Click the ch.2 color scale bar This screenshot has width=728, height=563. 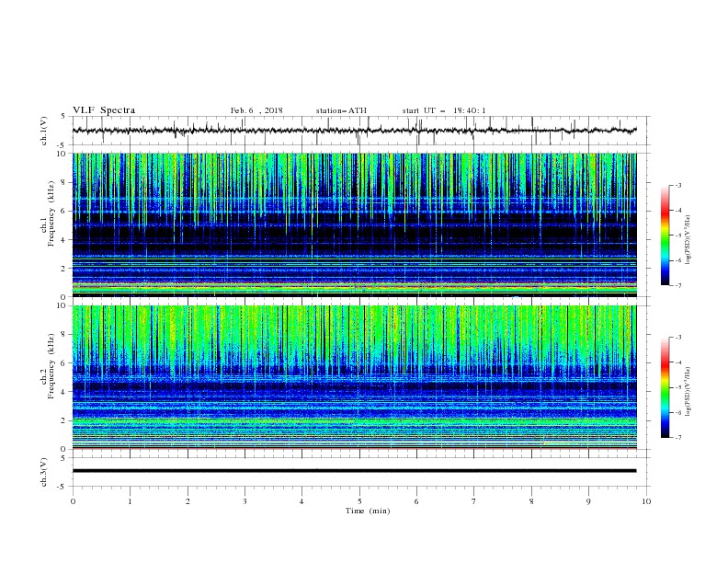click(x=665, y=387)
